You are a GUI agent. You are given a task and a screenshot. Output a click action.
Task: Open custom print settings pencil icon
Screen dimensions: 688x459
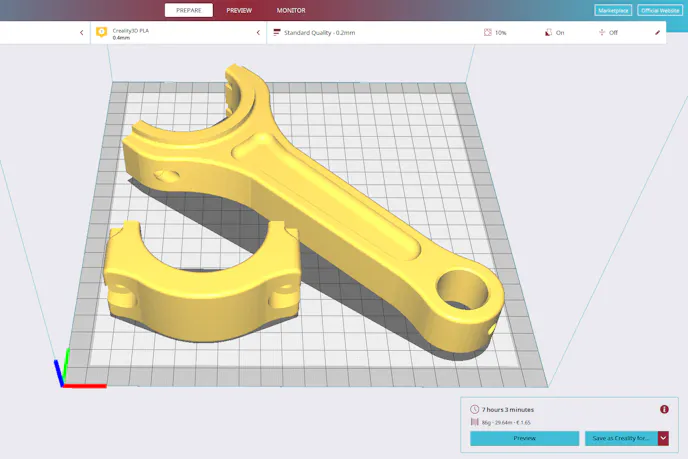pyautogui.click(x=657, y=33)
